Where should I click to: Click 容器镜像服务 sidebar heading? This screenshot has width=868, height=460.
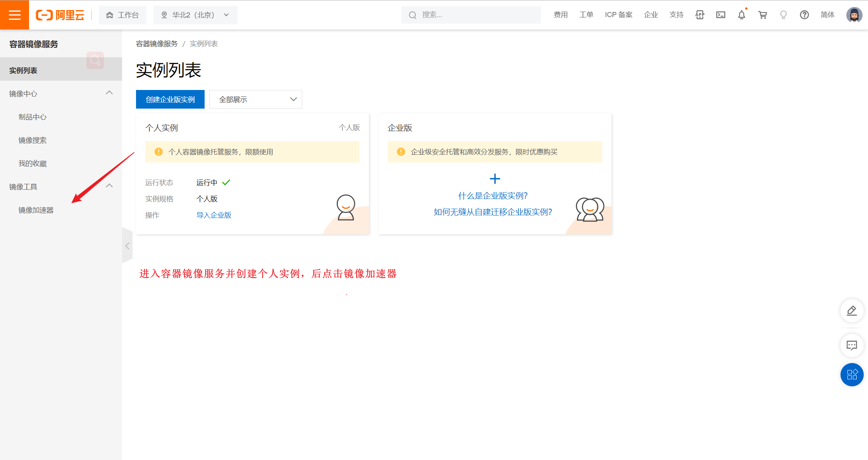coord(34,44)
